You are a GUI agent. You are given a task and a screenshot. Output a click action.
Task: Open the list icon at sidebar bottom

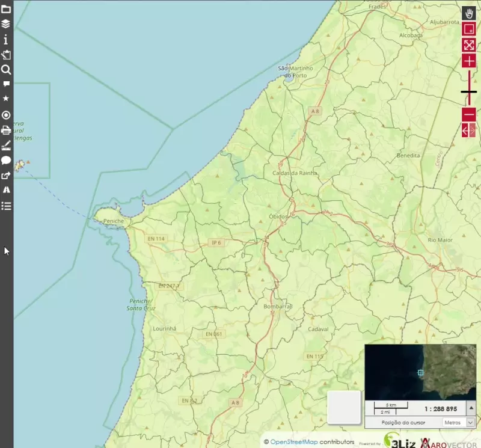tap(6, 206)
